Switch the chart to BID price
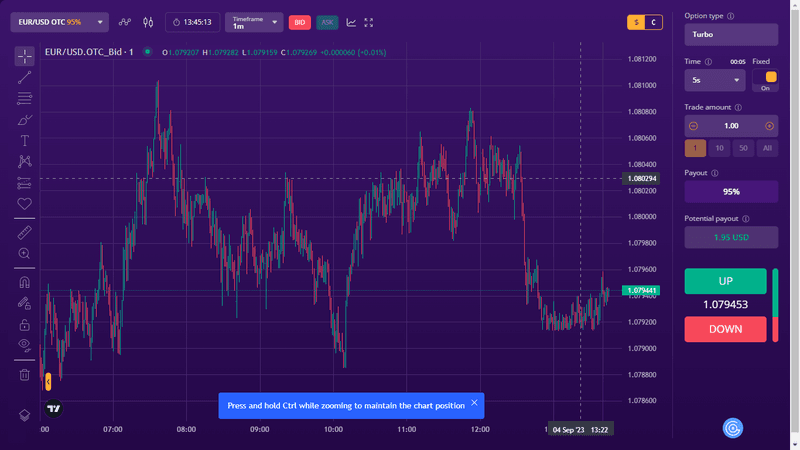Viewport: 800px width, 450px height. pos(299,22)
